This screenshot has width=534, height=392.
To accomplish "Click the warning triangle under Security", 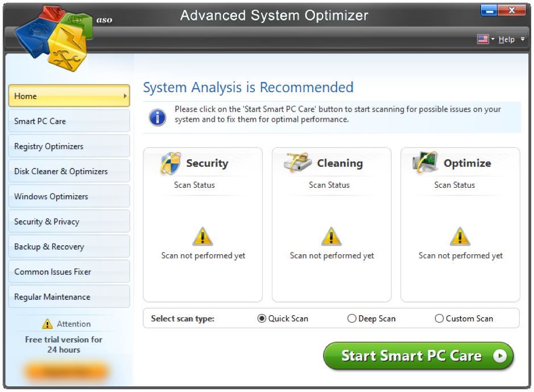I will point(202,236).
